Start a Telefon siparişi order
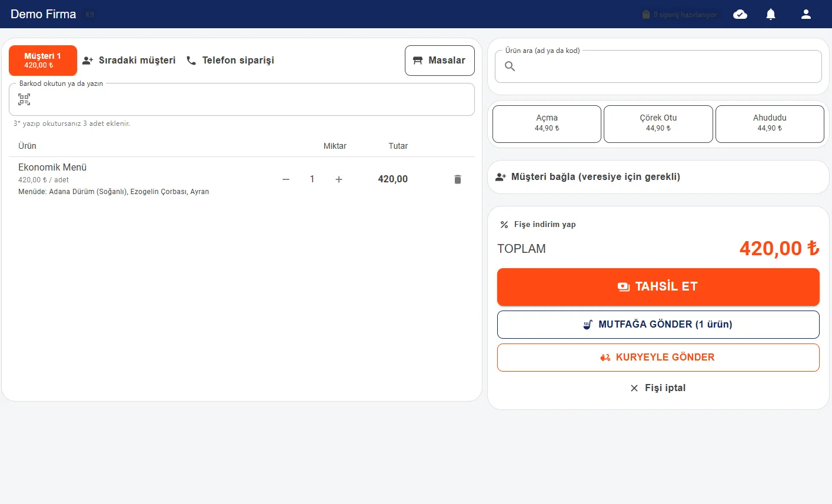This screenshot has width=832, height=504. coord(231,60)
